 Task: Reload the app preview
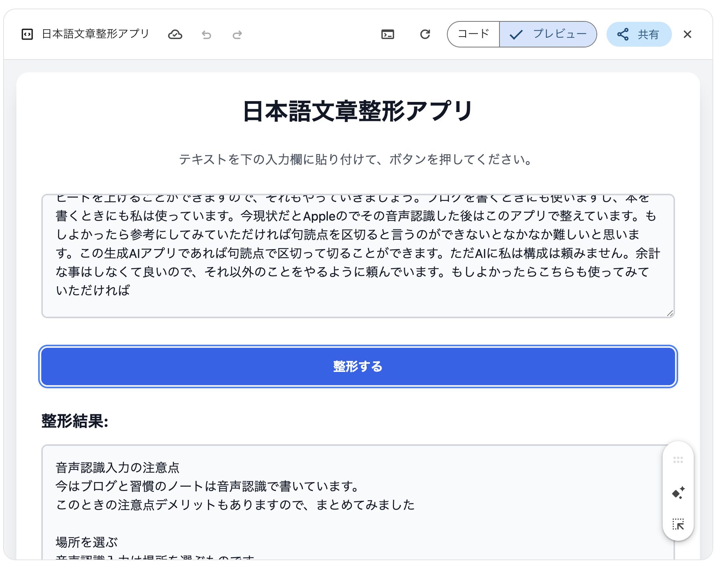coord(425,35)
